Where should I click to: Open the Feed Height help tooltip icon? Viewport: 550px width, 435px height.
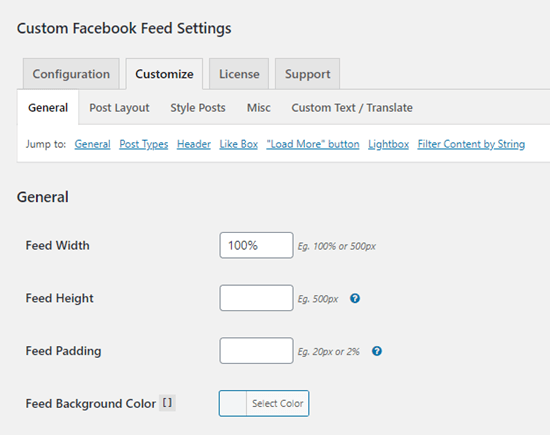click(355, 299)
